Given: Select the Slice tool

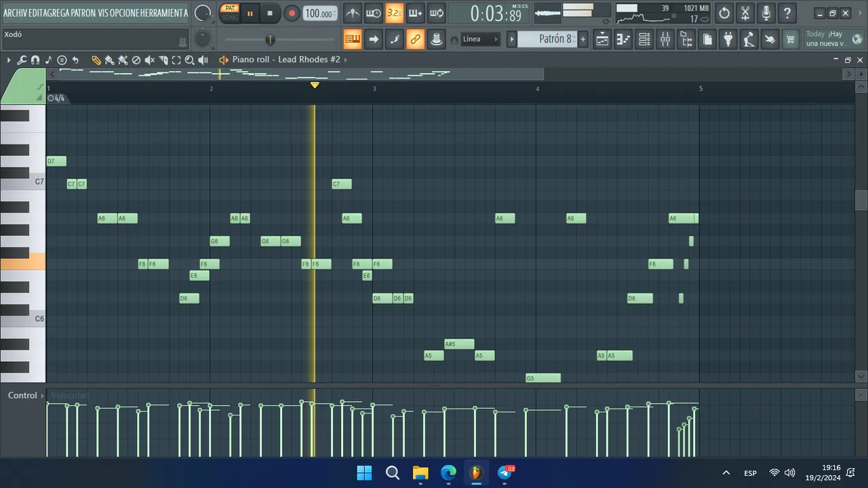Looking at the screenshot, I should point(163,60).
